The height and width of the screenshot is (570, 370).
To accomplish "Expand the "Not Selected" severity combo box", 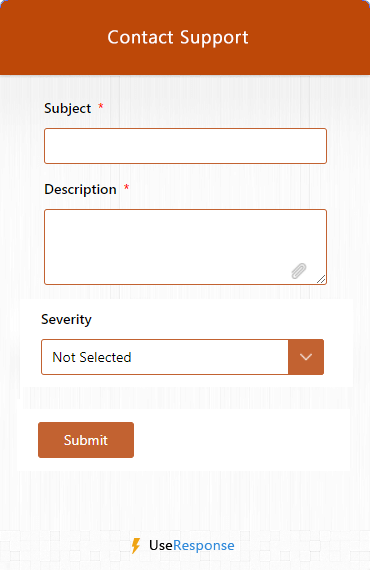I will 182,357.
